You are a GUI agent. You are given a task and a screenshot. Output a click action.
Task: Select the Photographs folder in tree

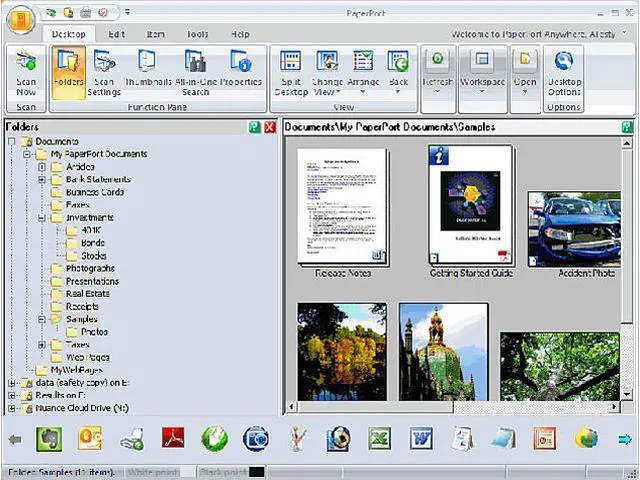[90, 269]
